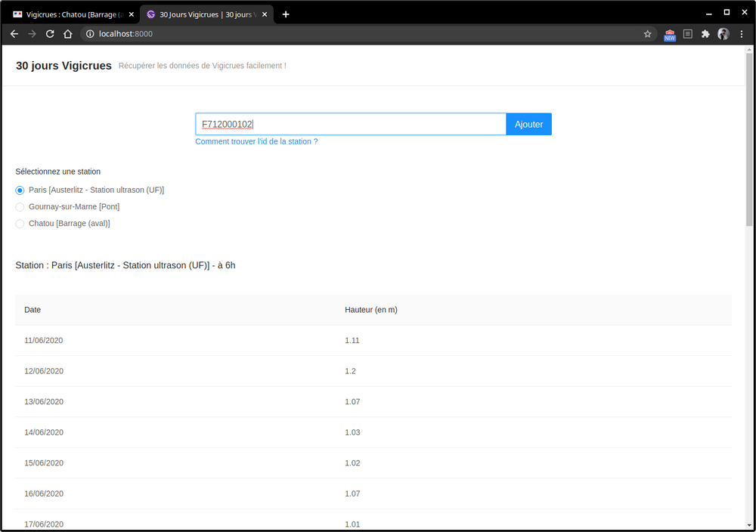Open the user profile avatar
The image size is (756, 532).
click(723, 34)
